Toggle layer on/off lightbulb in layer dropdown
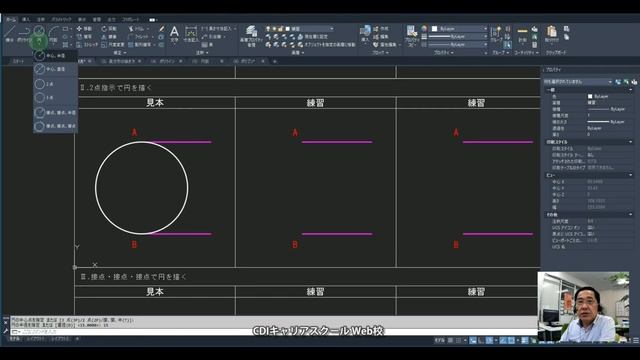 [268, 29]
